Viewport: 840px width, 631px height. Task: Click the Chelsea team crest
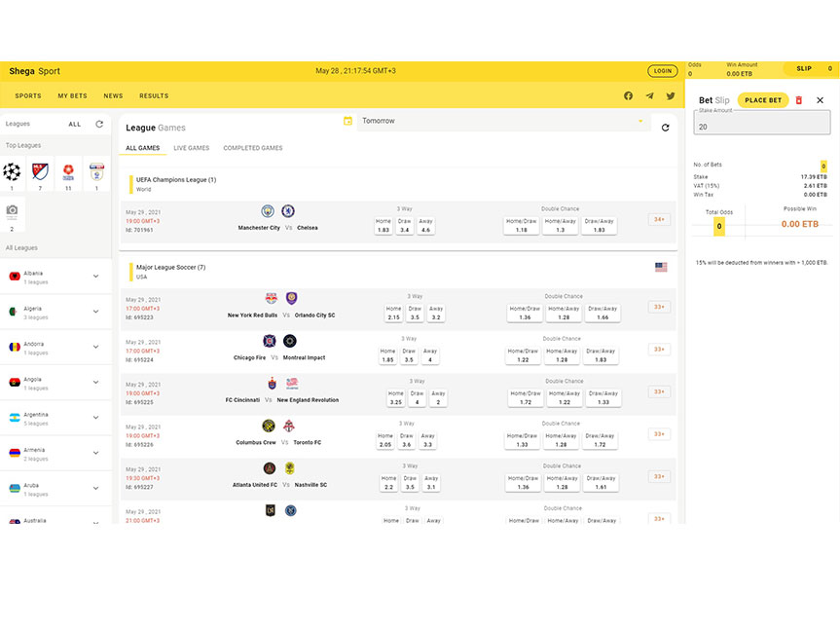pos(288,211)
